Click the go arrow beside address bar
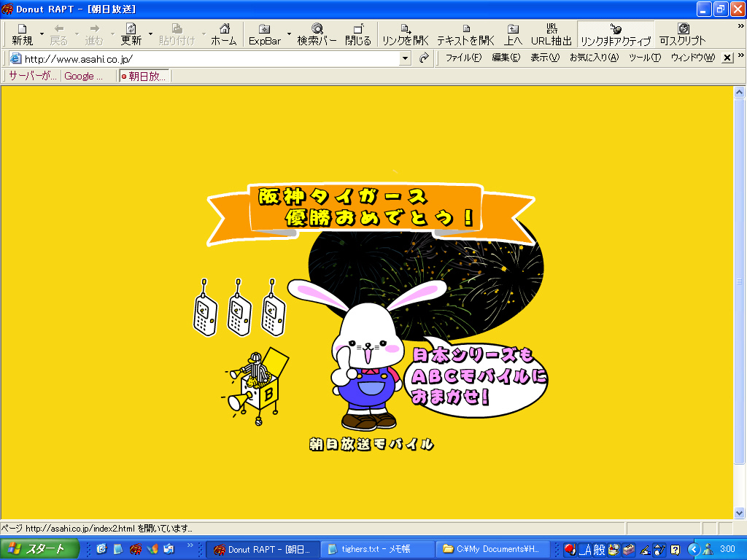Viewport: 747px width, 560px height. coord(424,58)
